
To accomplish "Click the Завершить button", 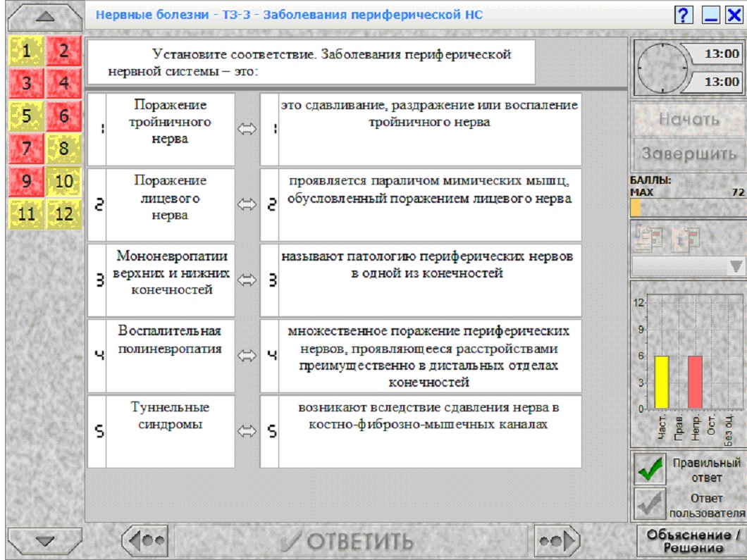I will point(689,154).
